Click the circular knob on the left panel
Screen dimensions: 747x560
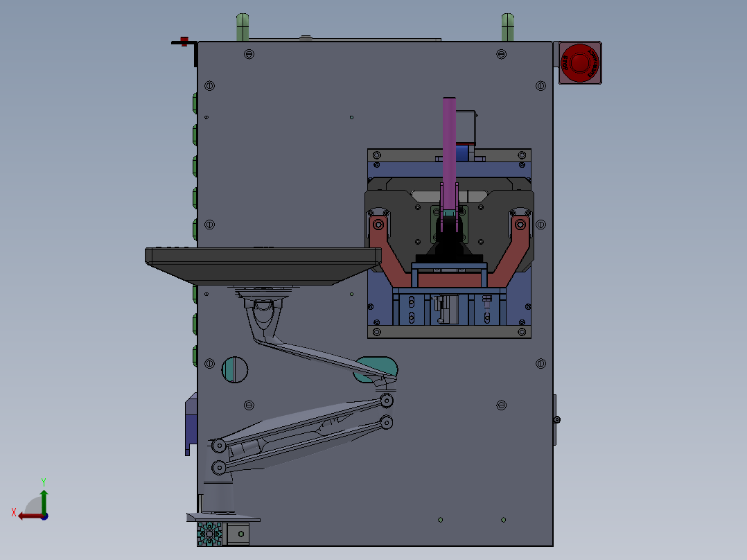[x=234, y=369]
